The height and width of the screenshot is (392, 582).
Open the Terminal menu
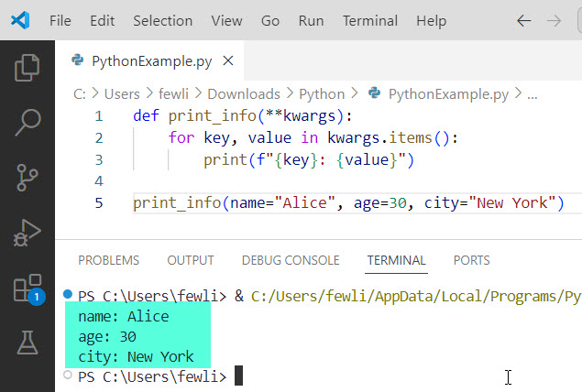point(370,21)
